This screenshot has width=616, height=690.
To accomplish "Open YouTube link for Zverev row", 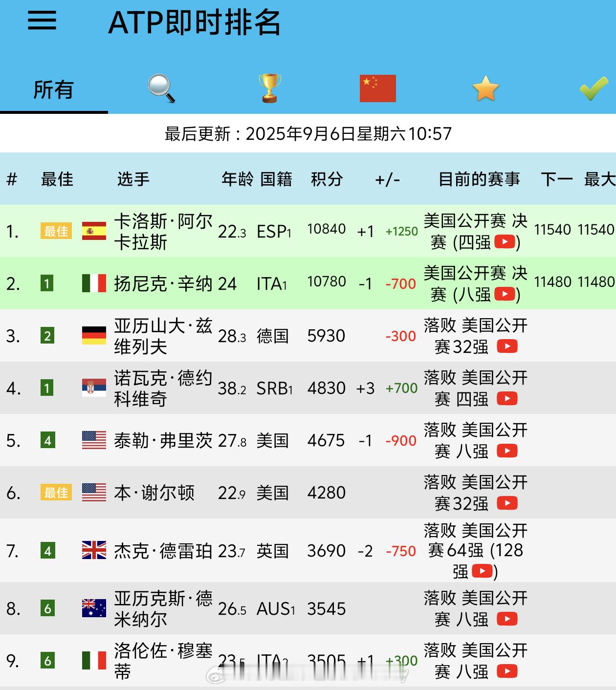I will click(507, 346).
